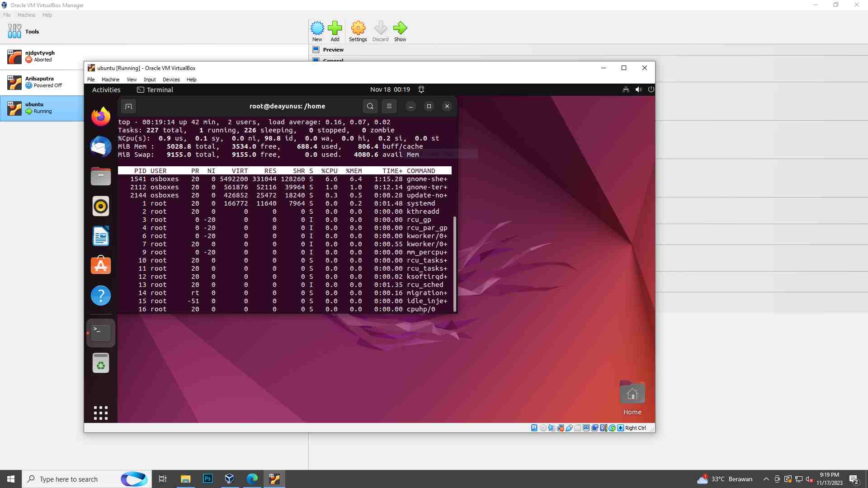
Task: Open Machine menu of ubuntu VM window
Action: pos(110,80)
